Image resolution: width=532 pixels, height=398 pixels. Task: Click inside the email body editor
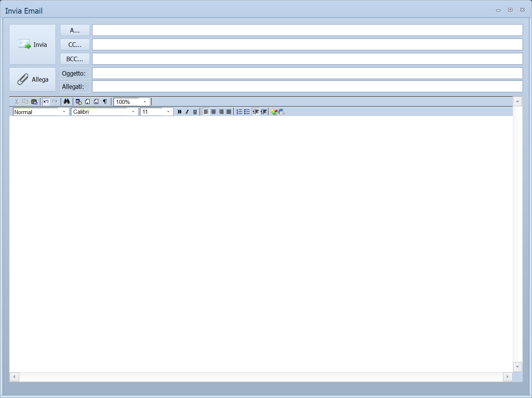[261, 244]
